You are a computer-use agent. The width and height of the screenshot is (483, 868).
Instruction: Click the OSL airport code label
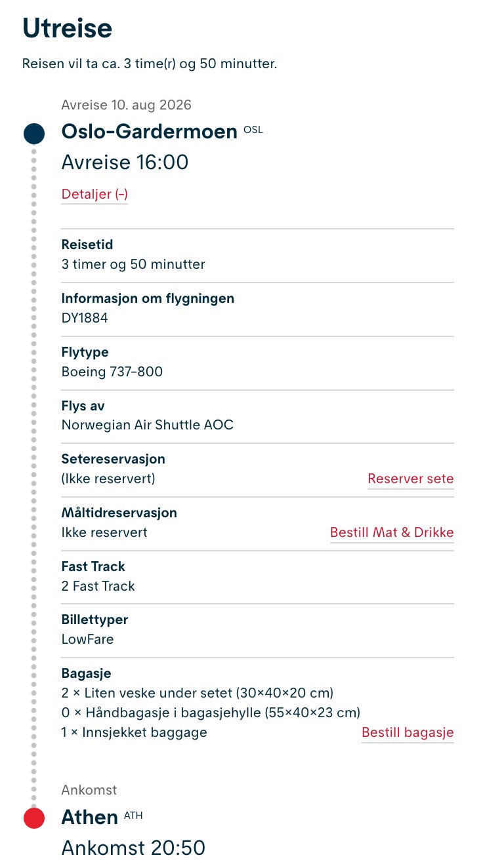tap(253, 129)
